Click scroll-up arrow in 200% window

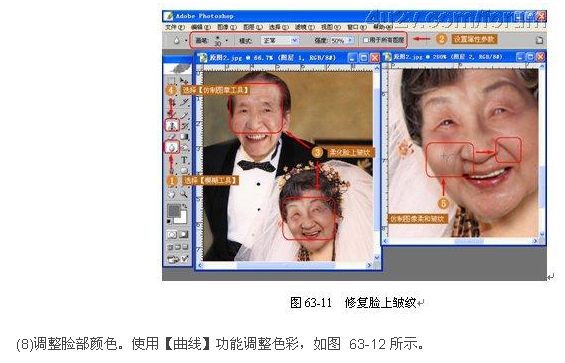(542, 67)
